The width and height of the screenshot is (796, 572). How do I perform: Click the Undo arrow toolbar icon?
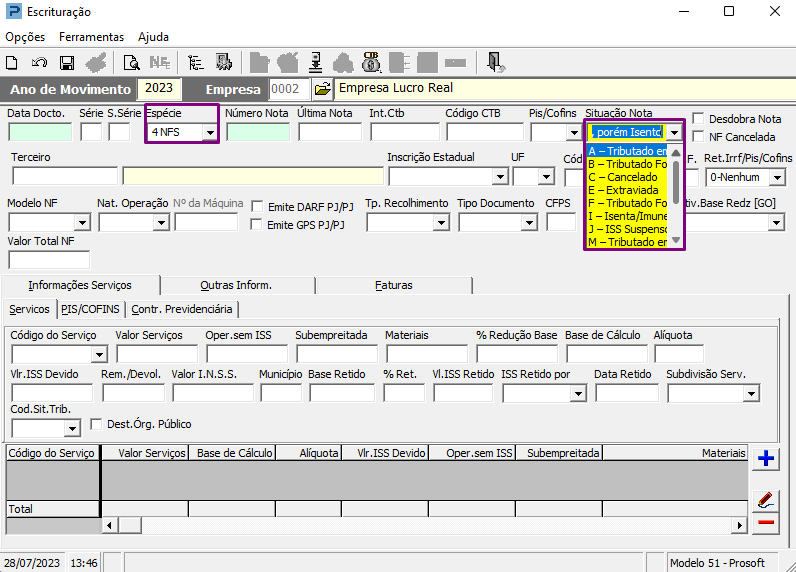click(41, 62)
